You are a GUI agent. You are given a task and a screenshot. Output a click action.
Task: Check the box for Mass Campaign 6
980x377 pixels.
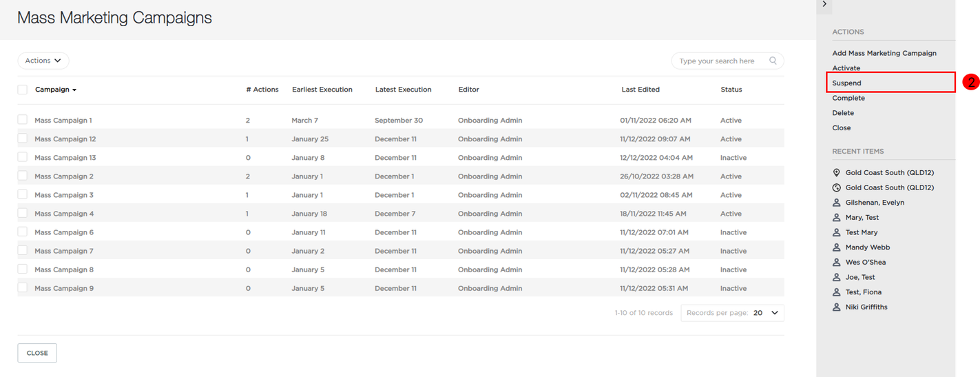tap(23, 232)
